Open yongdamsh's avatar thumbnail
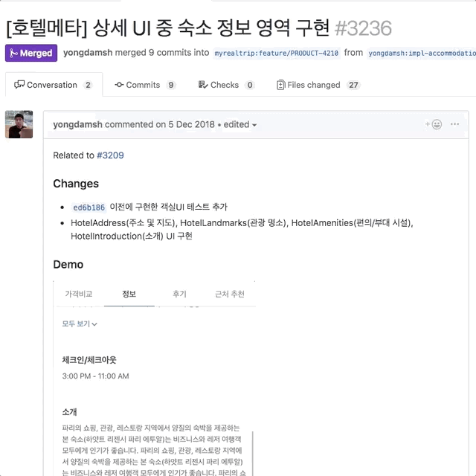This screenshot has height=476, width=476. tap(19, 124)
